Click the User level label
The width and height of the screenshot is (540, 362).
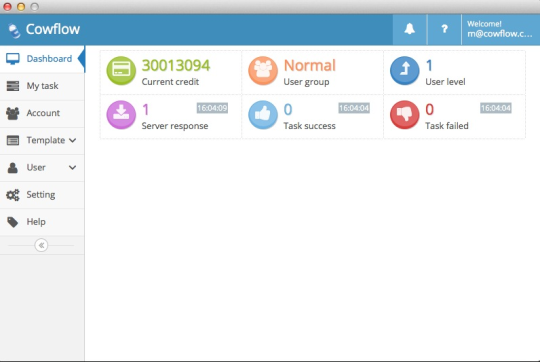(445, 82)
